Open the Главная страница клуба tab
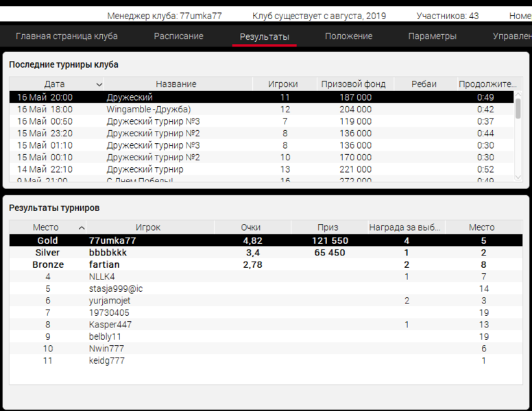 click(66, 36)
